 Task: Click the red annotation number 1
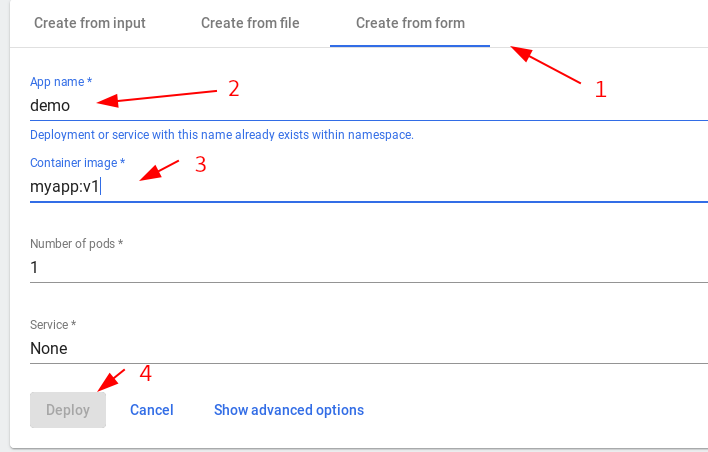click(x=600, y=89)
